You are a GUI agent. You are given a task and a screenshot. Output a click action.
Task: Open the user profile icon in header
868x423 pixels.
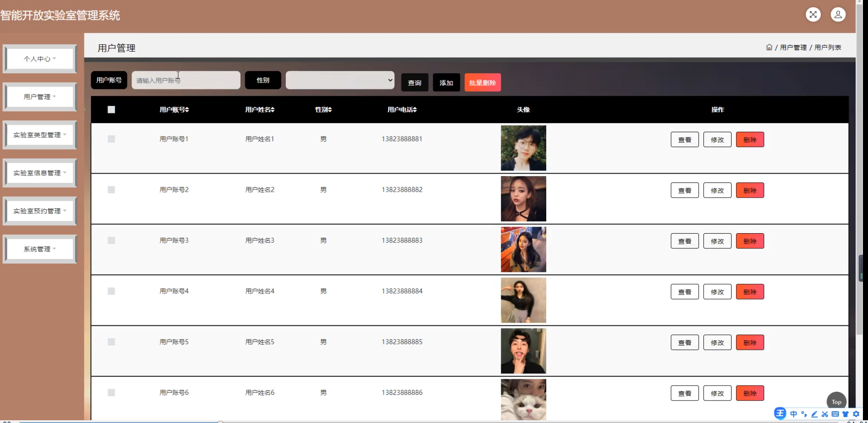pos(838,15)
